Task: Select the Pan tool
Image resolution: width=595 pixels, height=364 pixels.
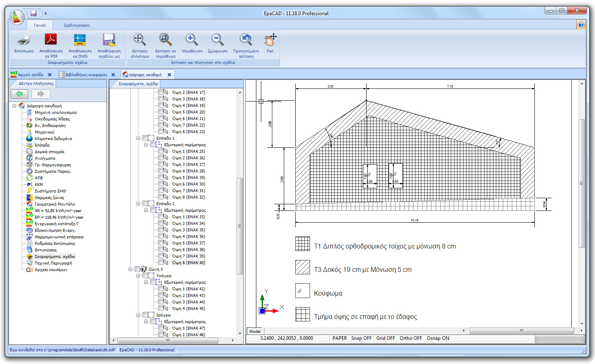Action: click(270, 41)
